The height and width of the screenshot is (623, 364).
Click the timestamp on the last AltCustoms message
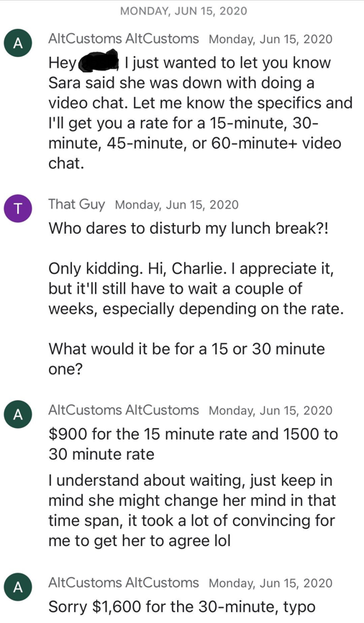[x=270, y=583]
